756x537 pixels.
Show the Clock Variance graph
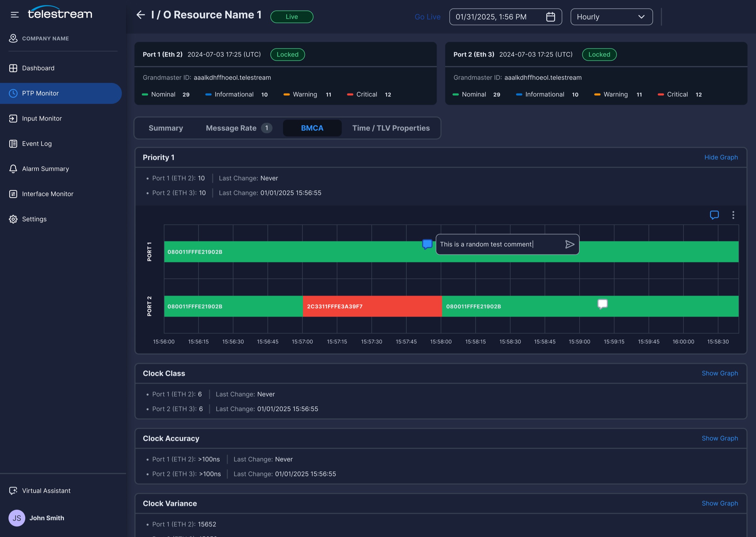[719, 503]
